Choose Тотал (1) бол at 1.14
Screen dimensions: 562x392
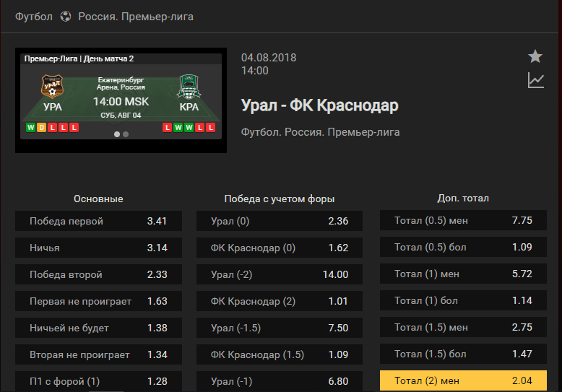[x=464, y=300]
